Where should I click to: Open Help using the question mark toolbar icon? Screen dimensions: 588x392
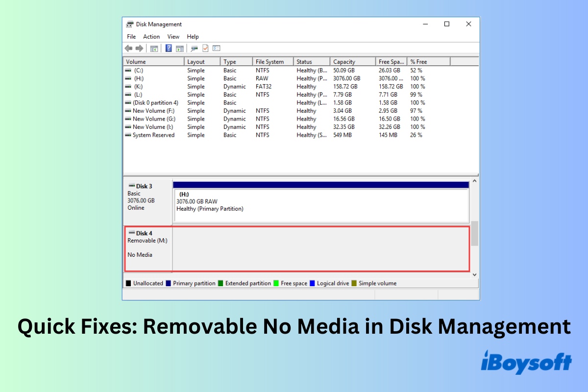click(168, 48)
